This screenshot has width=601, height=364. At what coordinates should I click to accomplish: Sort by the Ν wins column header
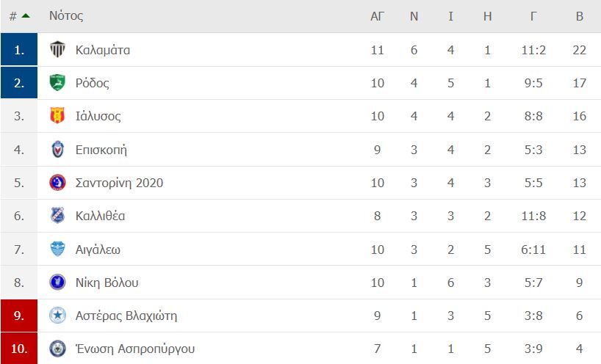pyautogui.click(x=414, y=16)
